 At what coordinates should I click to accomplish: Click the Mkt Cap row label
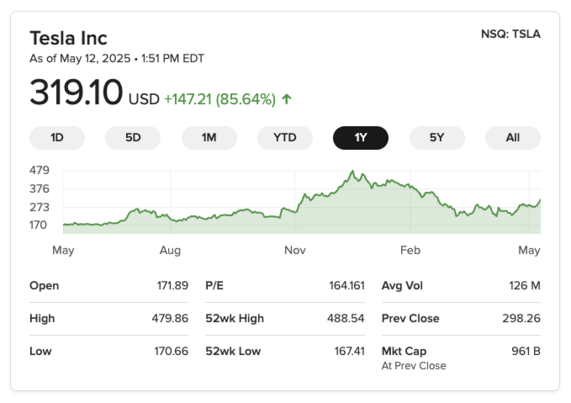click(404, 351)
